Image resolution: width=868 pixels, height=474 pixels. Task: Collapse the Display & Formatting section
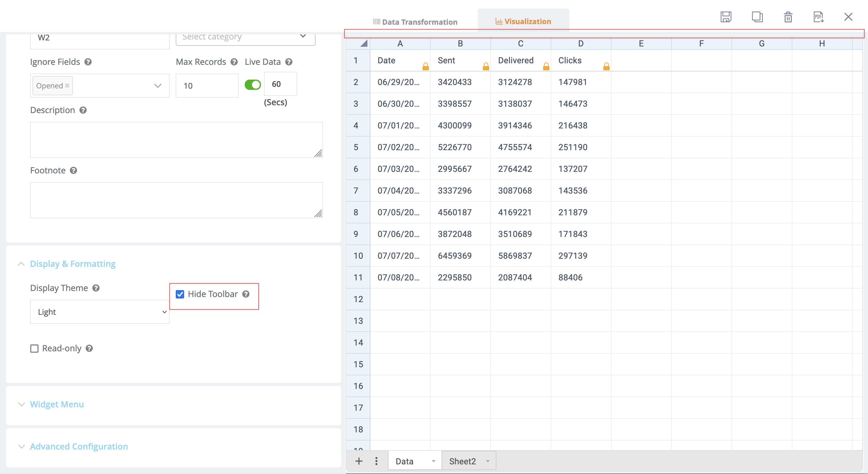point(72,264)
